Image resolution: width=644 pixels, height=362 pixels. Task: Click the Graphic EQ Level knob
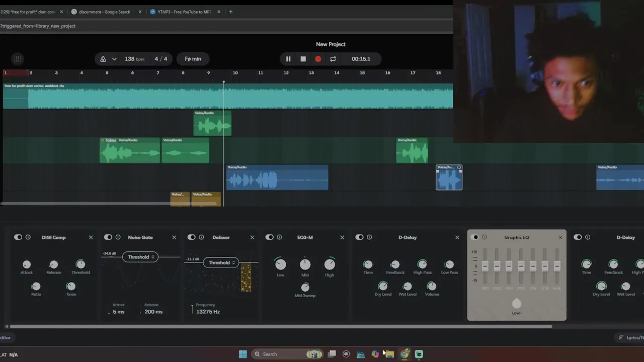tap(517, 303)
